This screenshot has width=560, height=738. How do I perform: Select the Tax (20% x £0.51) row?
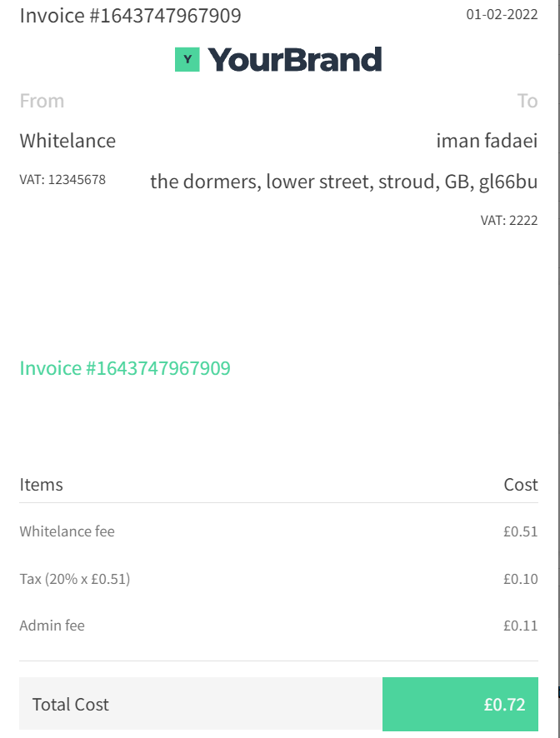pyautogui.click(x=279, y=578)
